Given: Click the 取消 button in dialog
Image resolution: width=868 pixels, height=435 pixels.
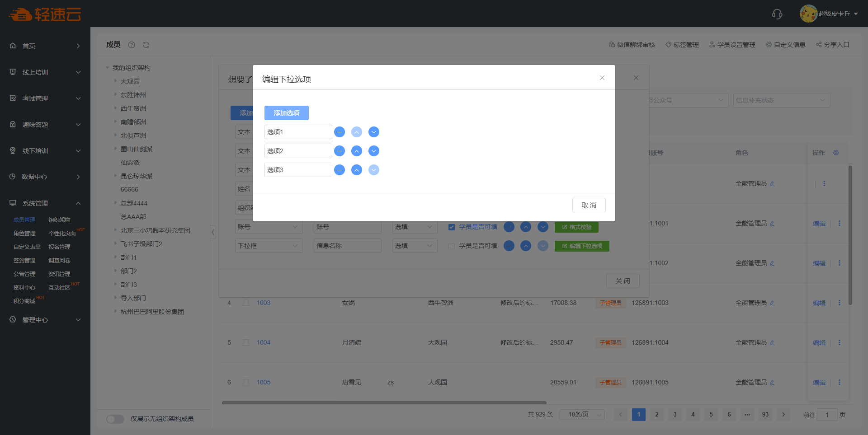Looking at the screenshot, I should point(589,205).
